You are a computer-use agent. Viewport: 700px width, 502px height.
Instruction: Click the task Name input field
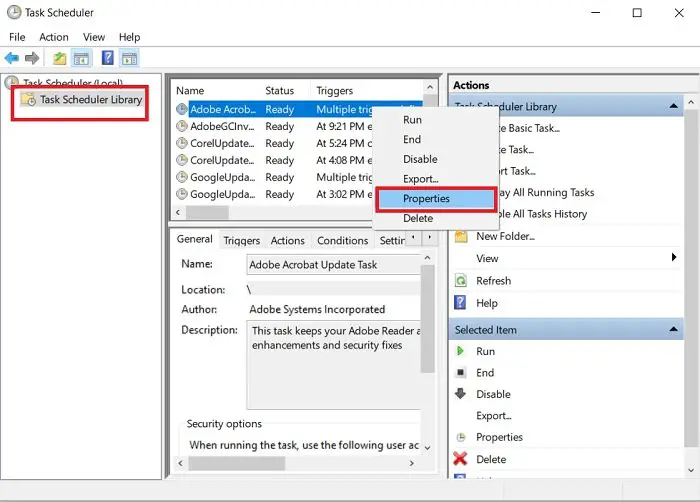coord(333,264)
